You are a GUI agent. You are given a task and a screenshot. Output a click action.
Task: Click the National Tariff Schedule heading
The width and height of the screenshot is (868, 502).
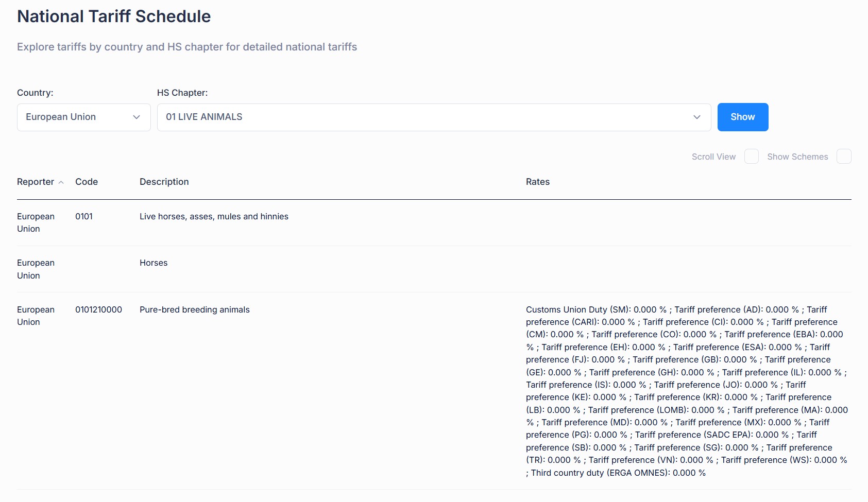tap(114, 16)
